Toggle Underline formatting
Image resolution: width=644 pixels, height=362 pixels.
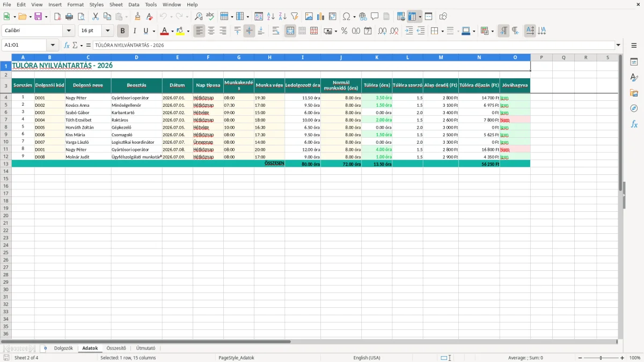(145, 31)
